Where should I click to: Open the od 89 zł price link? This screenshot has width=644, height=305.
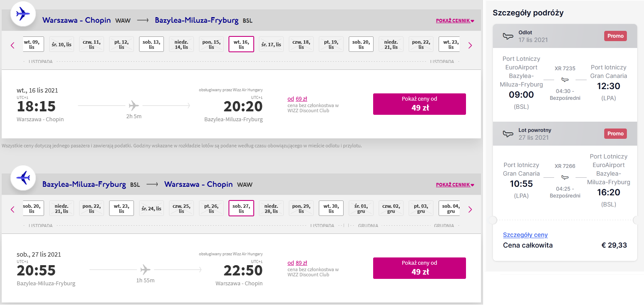[297, 263]
